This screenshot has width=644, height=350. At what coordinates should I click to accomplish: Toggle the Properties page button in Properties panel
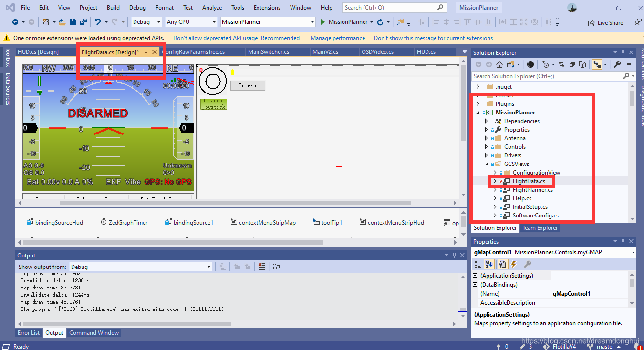click(x=502, y=264)
